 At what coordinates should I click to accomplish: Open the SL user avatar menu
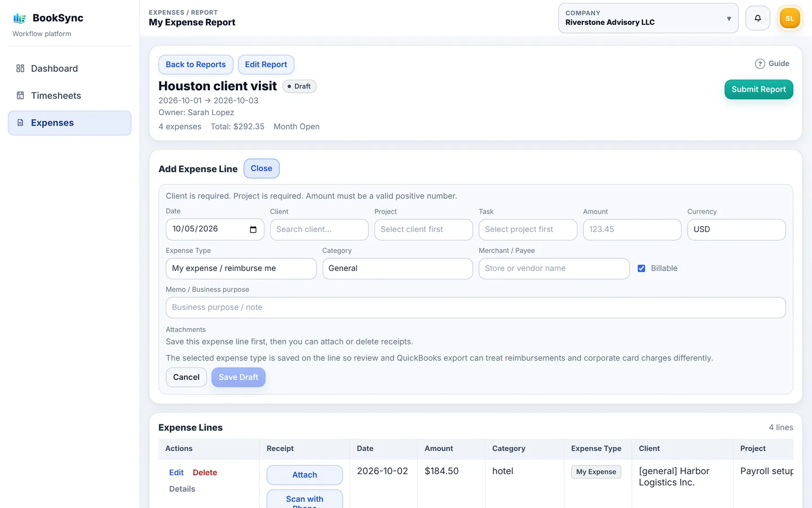[x=789, y=18]
